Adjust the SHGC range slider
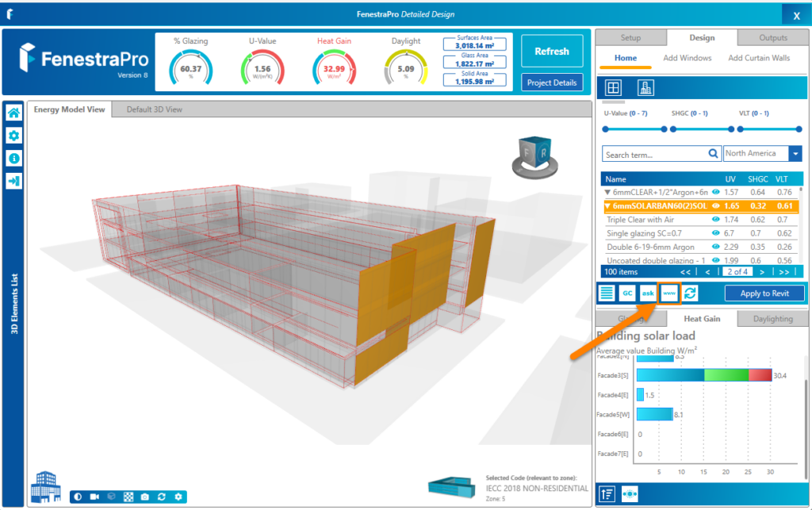This screenshot has width=812, height=510. [703, 129]
